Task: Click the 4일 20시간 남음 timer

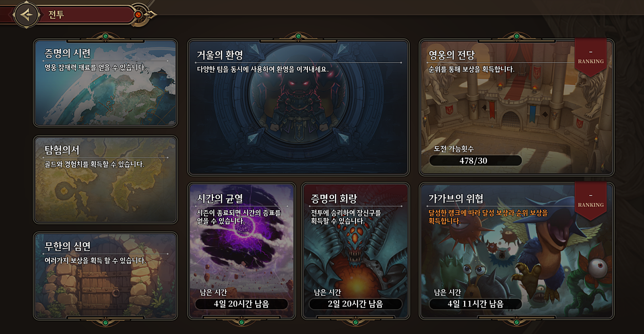Action: pos(242,304)
